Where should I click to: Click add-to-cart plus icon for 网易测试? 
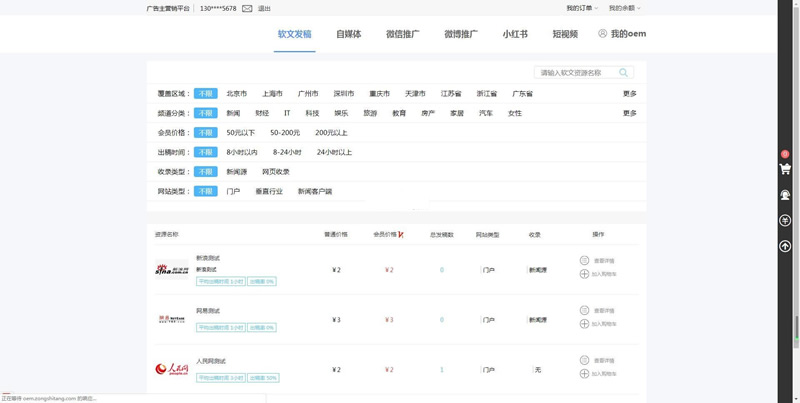click(x=585, y=324)
